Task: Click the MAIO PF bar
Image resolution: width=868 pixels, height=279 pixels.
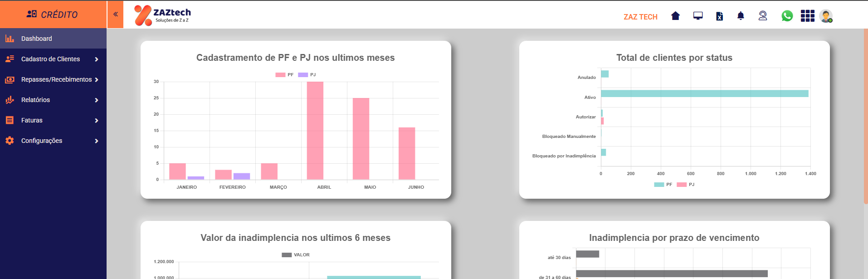Action: pyautogui.click(x=361, y=139)
